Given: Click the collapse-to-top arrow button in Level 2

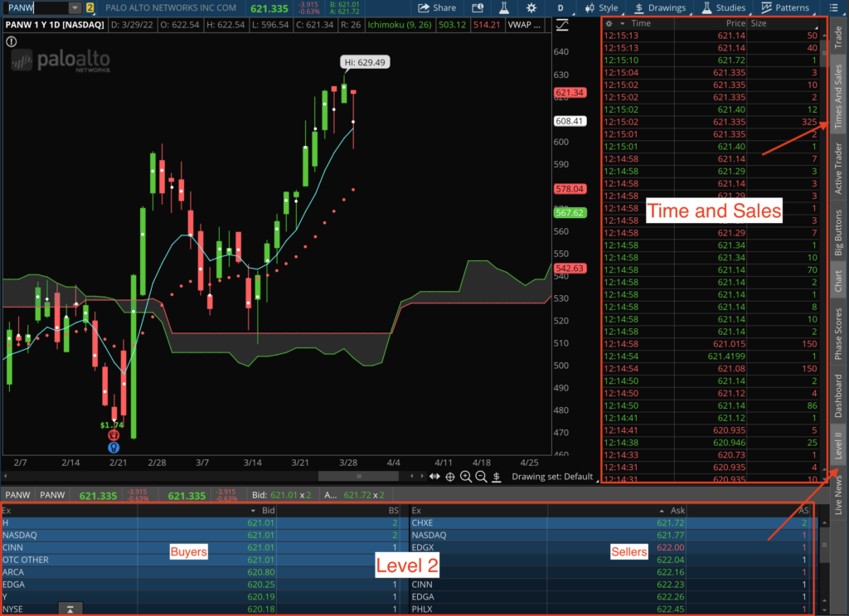Looking at the screenshot, I should tap(70, 609).
